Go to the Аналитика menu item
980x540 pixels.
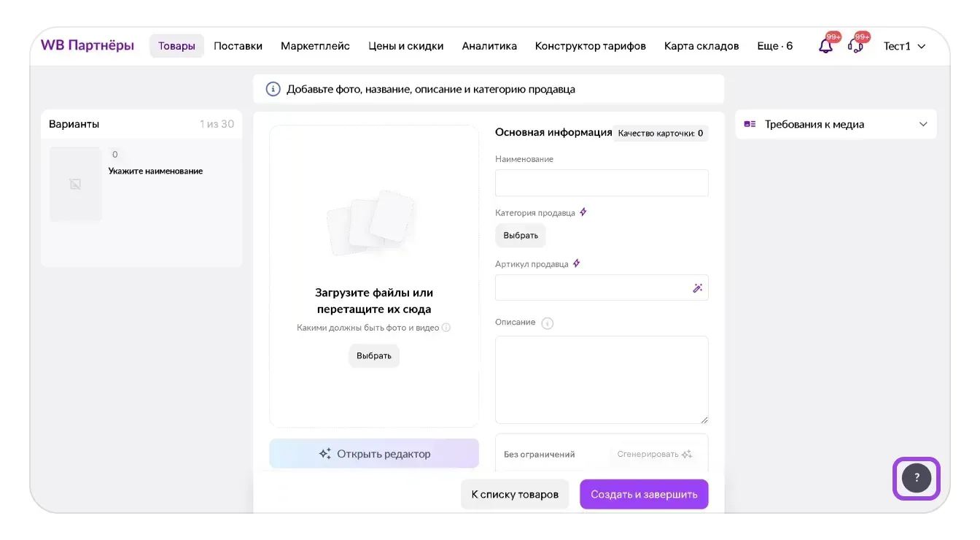489,47
